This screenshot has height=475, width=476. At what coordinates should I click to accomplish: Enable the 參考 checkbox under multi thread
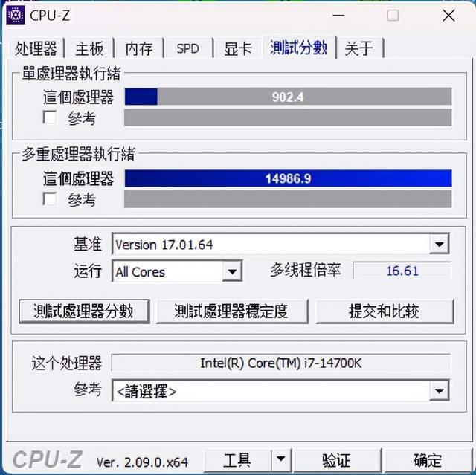pos(50,199)
